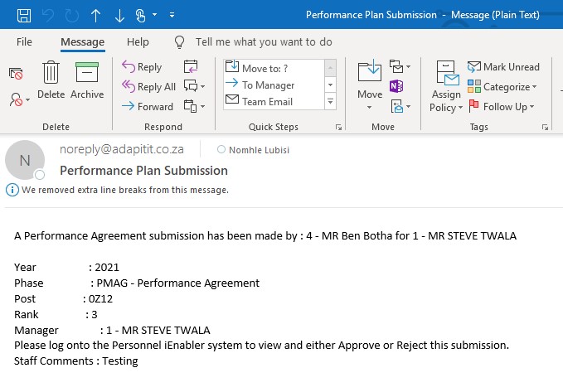Open the File menu
Screen dimensions: 563x392
click(x=24, y=41)
